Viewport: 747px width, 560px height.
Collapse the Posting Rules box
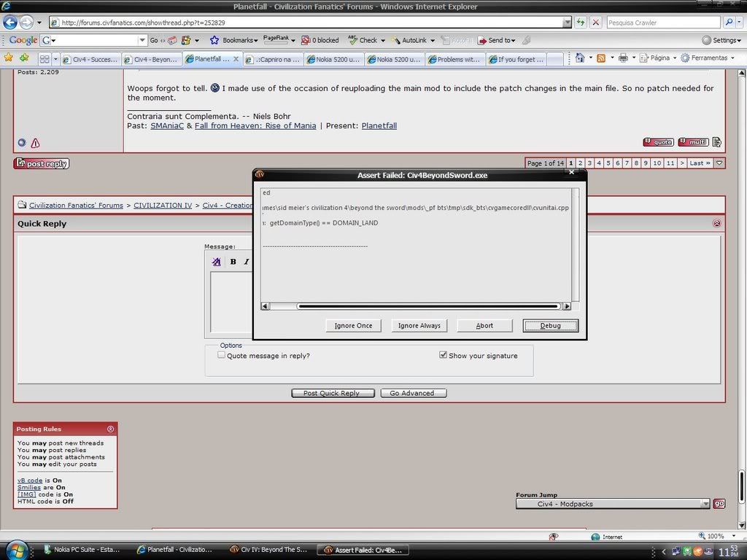[x=111, y=429]
